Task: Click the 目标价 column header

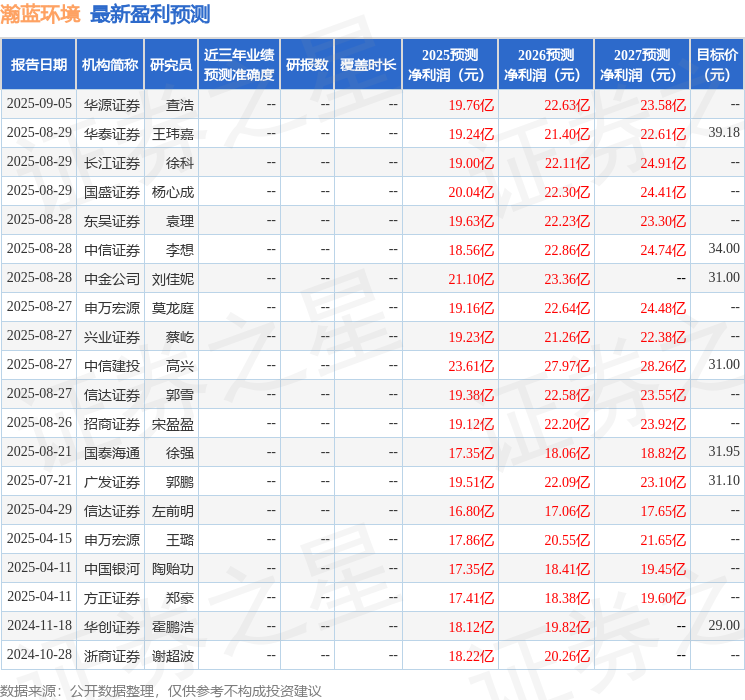Action: pyautogui.click(x=717, y=65)
